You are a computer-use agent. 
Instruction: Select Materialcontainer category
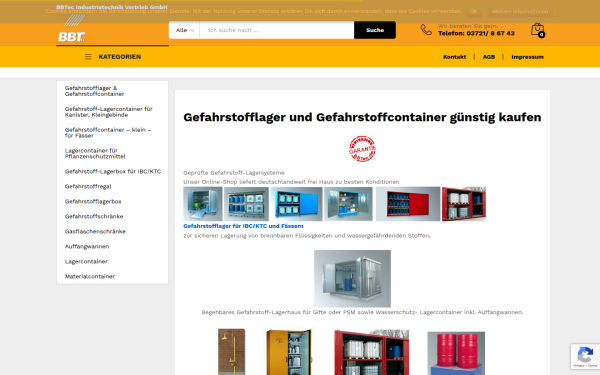tap(90, 276)
